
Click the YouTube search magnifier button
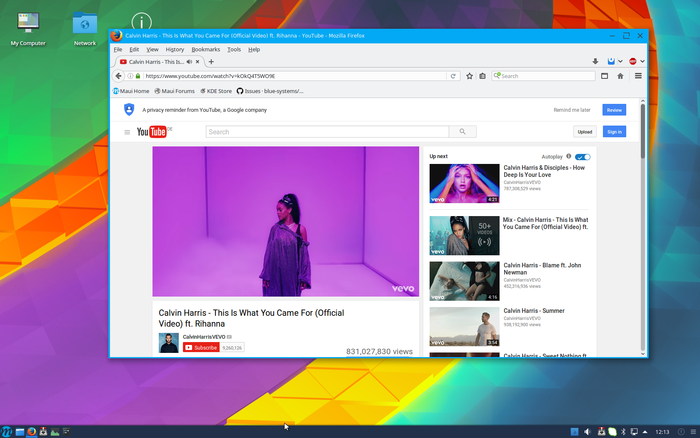462,131
